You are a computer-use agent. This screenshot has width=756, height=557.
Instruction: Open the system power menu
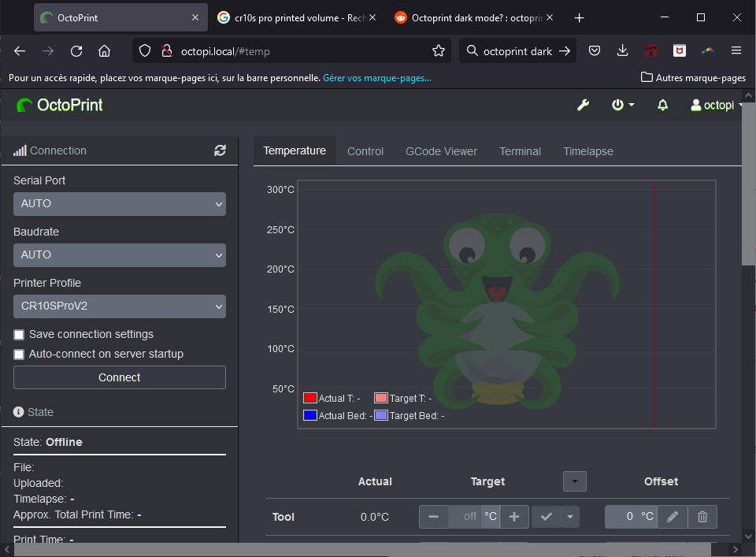622,105
